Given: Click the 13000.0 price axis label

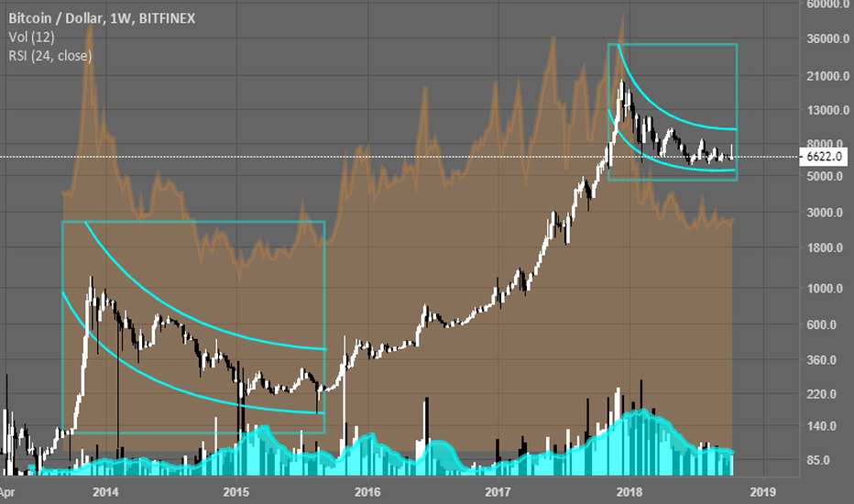Looking at the screenshot, I should [x=827, y=110].
